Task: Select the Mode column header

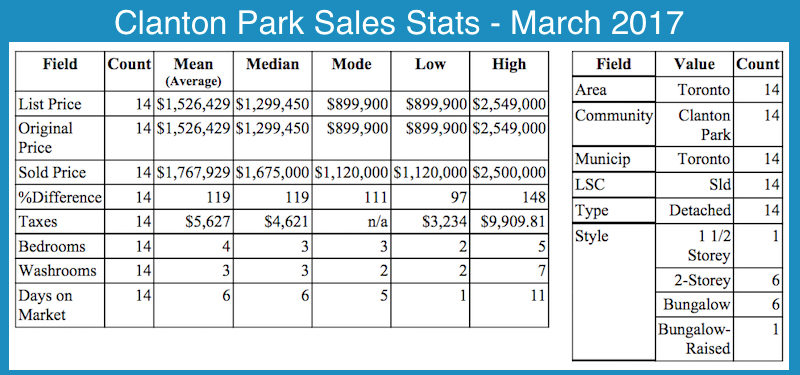Action: click(x=352, y=65)
